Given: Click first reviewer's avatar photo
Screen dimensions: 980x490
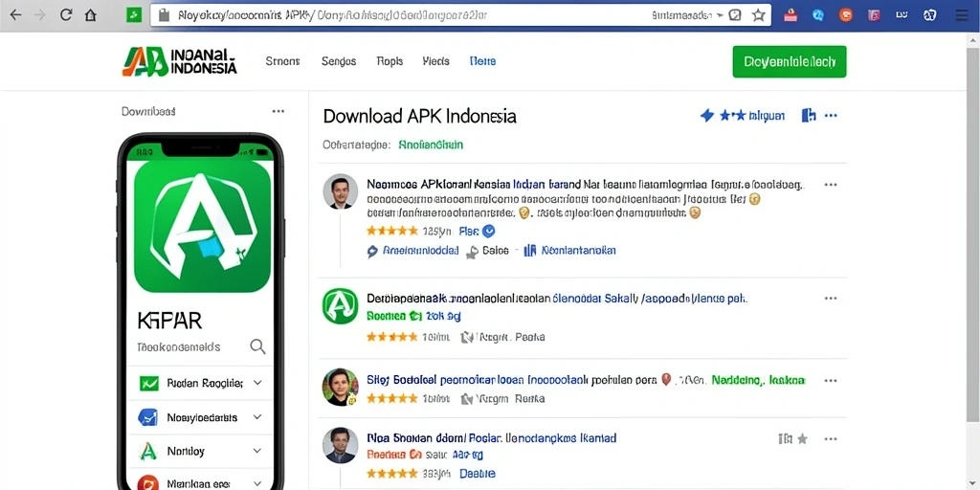Looking at the screenshot, I should (x=340, y=191).
